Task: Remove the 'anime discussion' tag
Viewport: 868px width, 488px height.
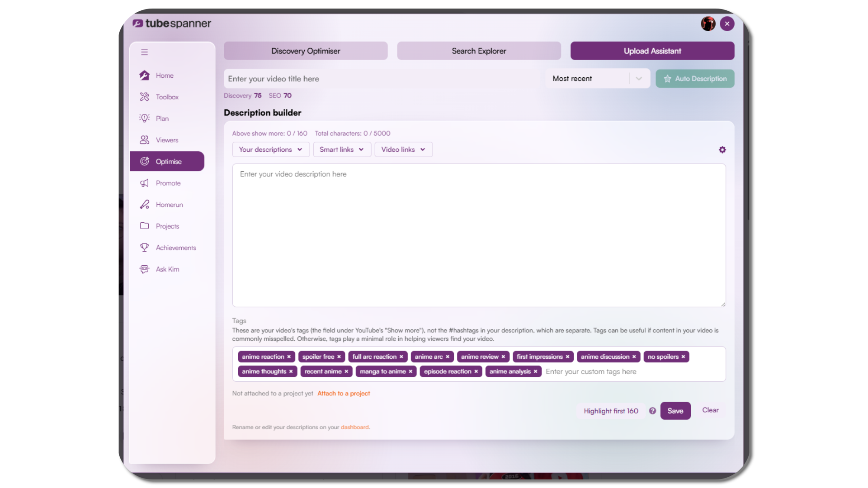Action: 634,357
